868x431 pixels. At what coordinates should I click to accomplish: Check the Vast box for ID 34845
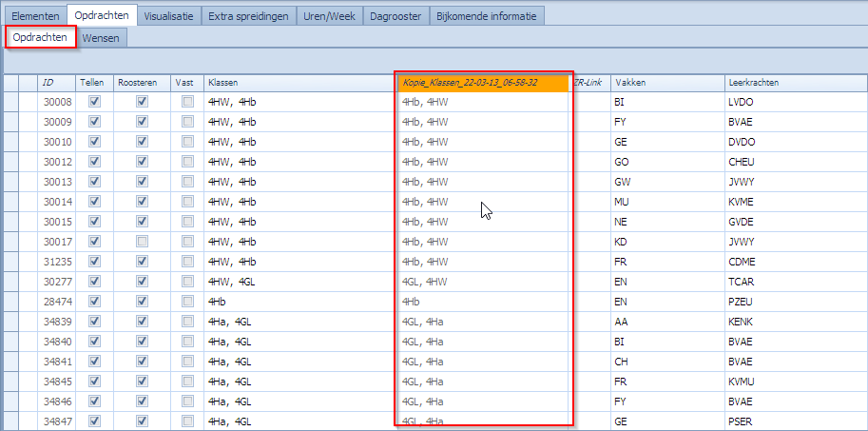click(188, 382)
